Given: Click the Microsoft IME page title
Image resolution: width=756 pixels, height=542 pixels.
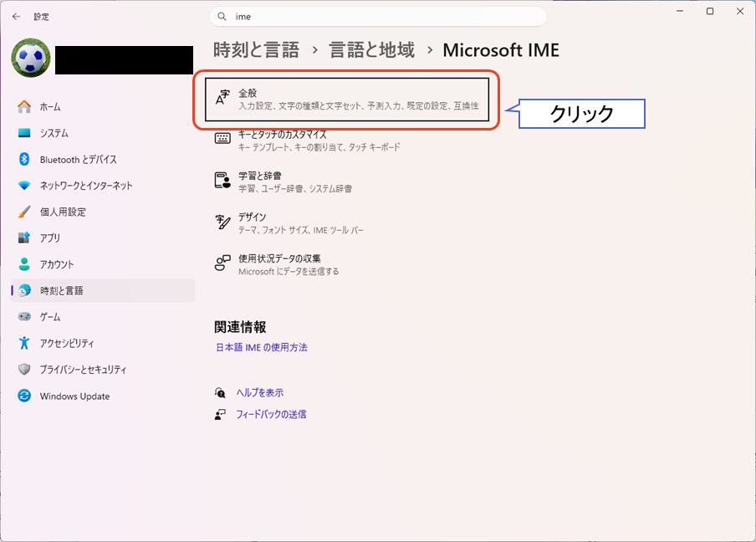Looking at the screenshot, I should pos(501,50).
